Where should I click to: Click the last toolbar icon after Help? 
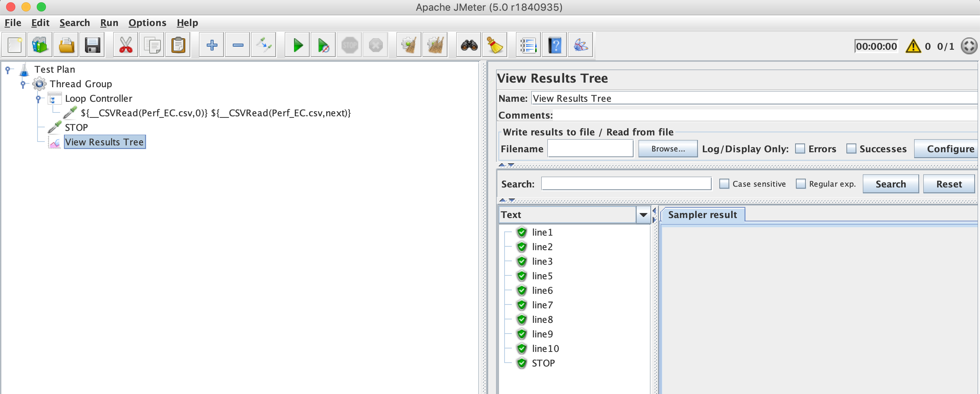(x=581, y=46)
